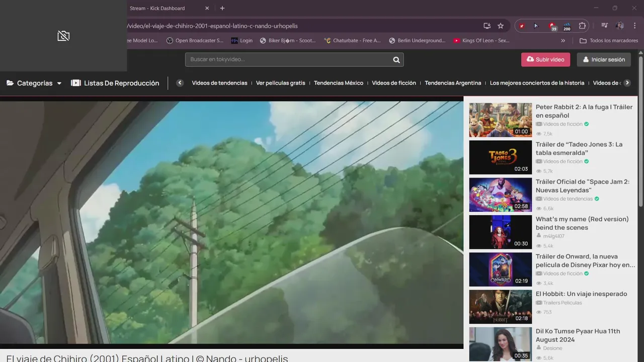Open the Todos los marcadores folder
Viewport: 644px width, 362px height.
pos(609,41)
